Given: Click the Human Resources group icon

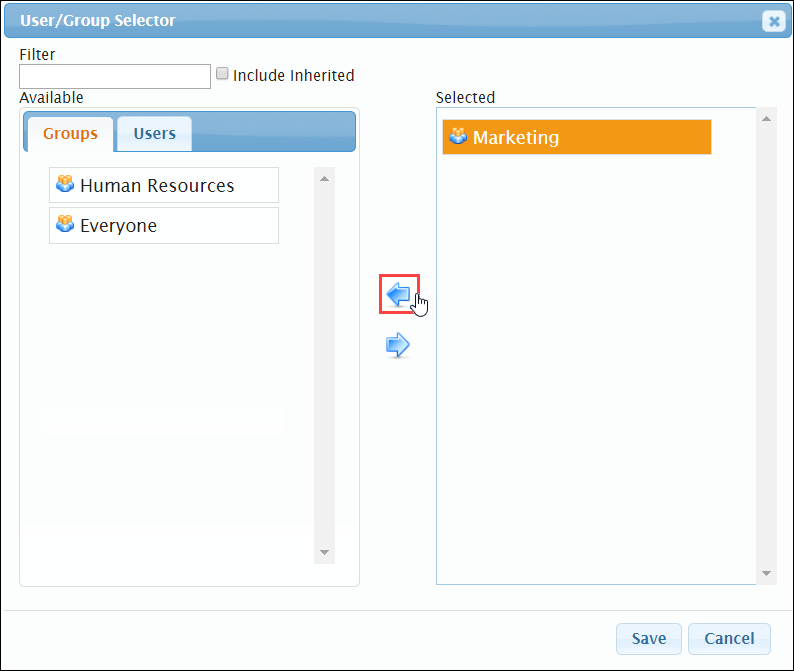Looking at the screenshot, I should click(65, 184).
